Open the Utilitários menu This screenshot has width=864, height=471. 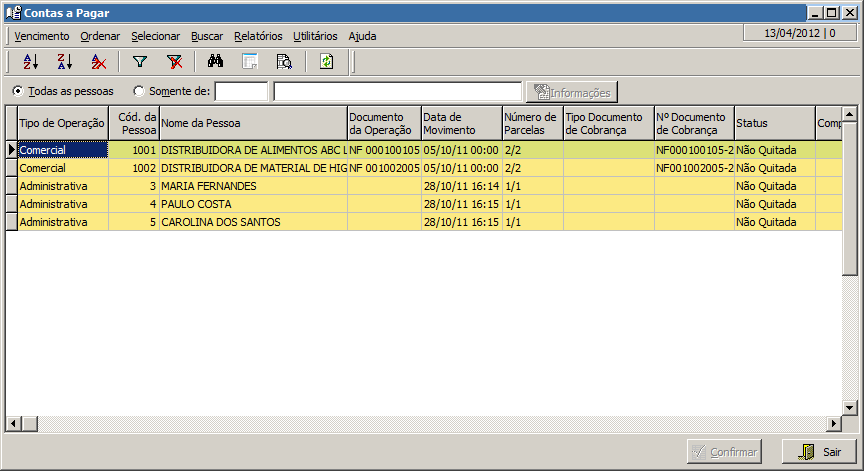(315, 36)
